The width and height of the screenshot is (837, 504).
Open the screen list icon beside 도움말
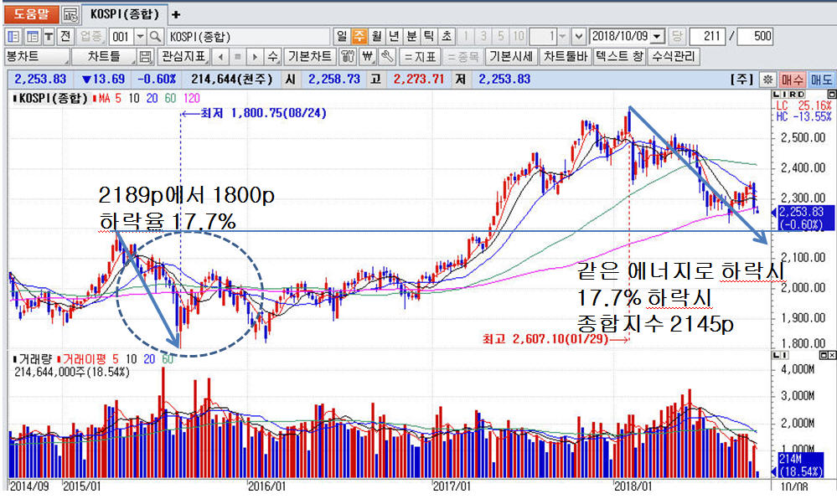(x=71, y=14)
